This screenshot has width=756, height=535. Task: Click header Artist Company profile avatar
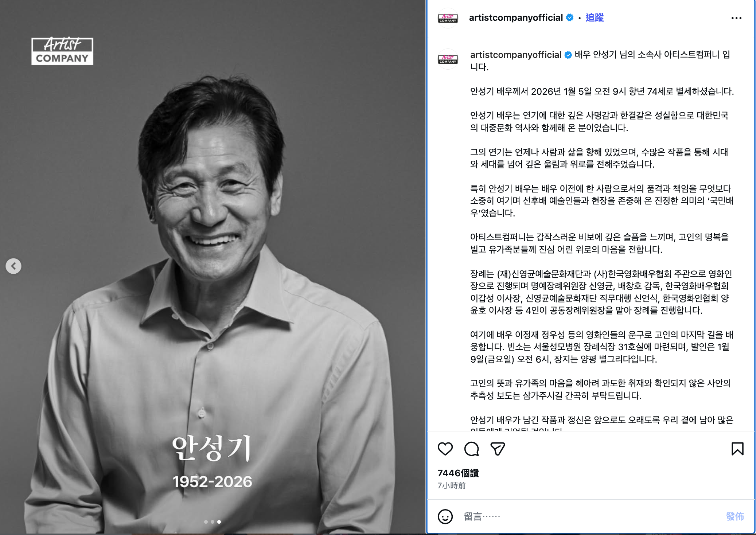pyautogui.click(x=448, y=18)
